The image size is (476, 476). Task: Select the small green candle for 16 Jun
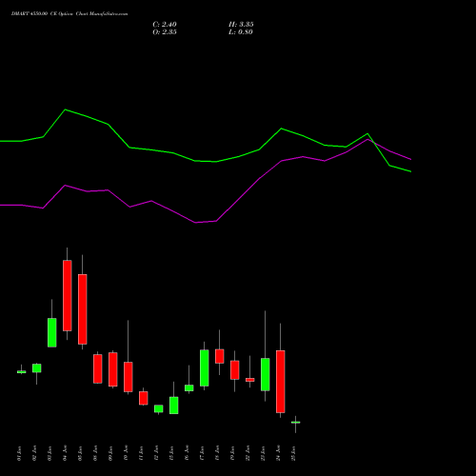coord(189,388)
